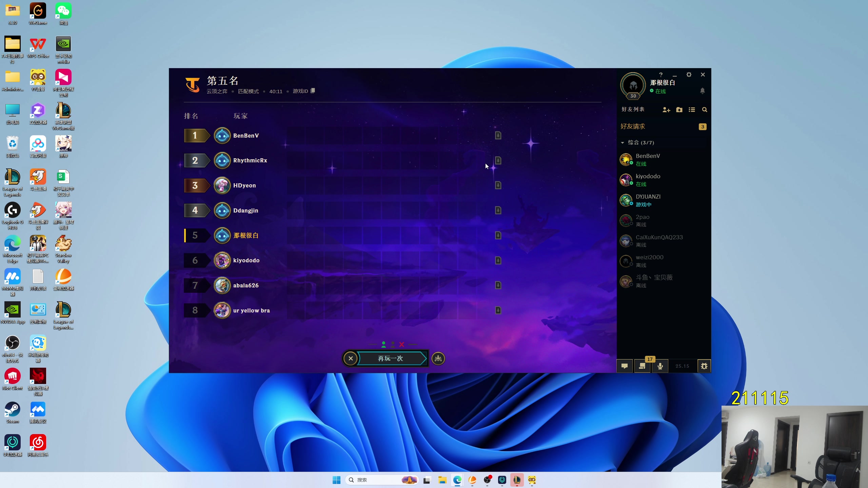
Task: Click the TFT companion crown icon button
Action: click(x=438, y=359)
